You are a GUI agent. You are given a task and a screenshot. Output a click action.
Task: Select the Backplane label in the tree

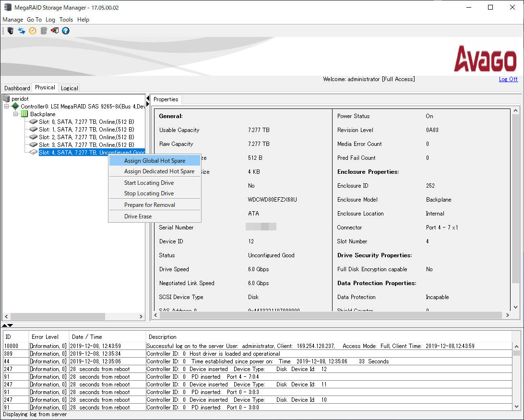(x=43, y=114)
